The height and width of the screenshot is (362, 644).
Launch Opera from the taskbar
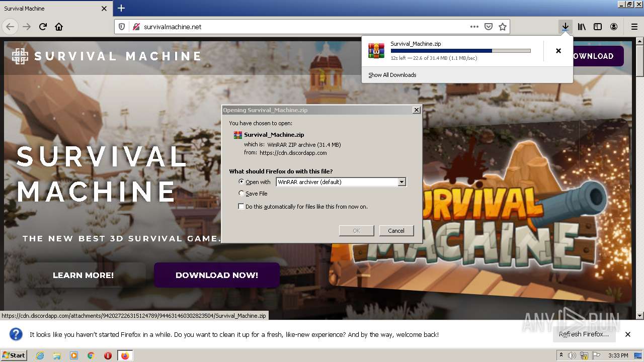coord(108,355)
